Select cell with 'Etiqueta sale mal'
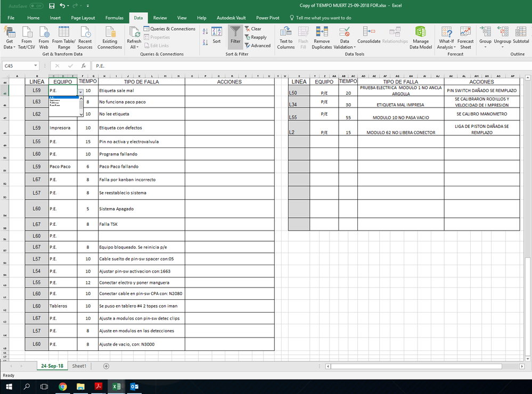This screenshot has height=394, width=532. pos(142,91)
